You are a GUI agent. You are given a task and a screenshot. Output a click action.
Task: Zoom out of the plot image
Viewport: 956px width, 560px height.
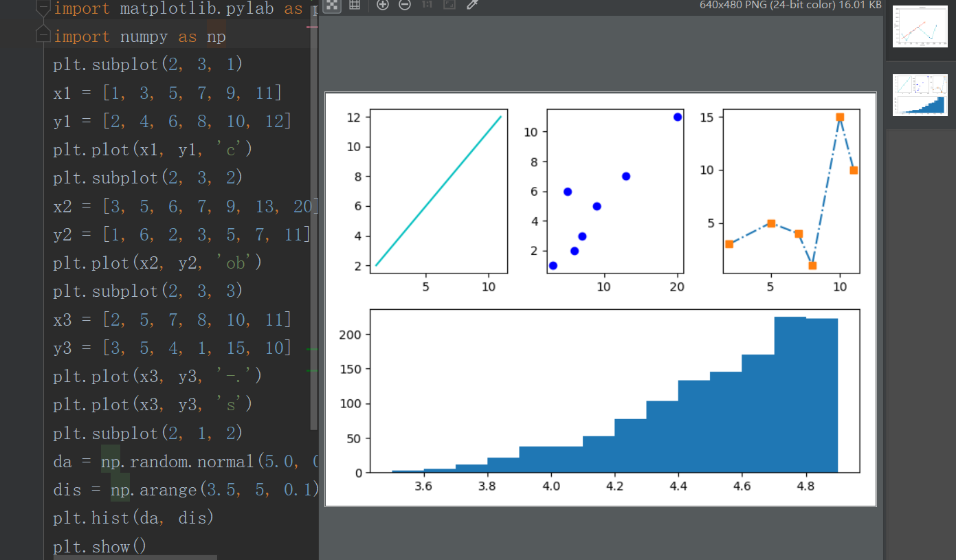405,5
